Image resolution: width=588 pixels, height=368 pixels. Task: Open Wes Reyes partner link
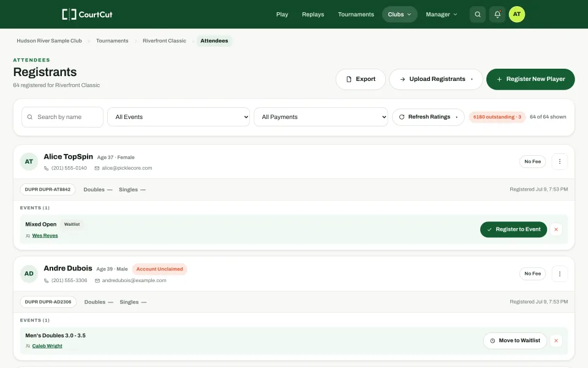45,236
